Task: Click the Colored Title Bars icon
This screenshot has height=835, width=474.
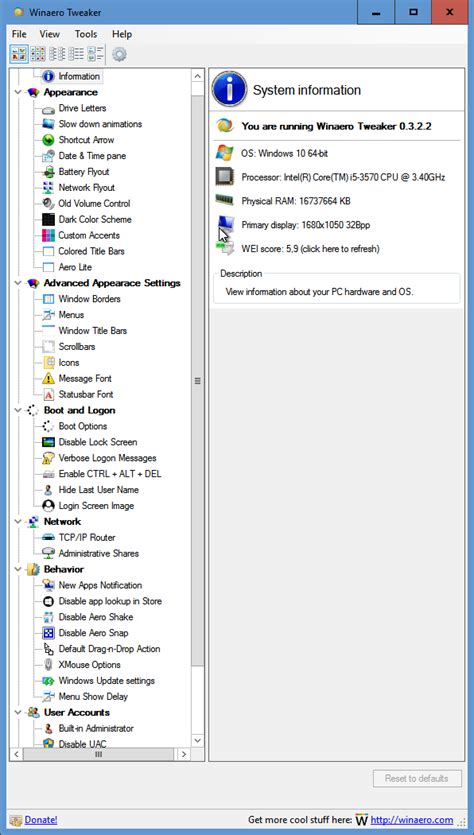Action: [48, 251]
